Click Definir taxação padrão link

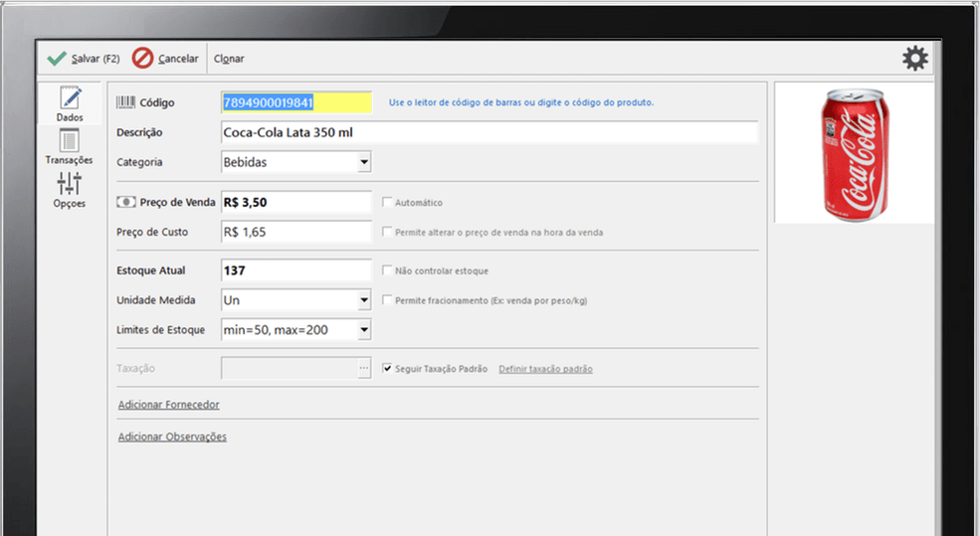(x=545, y=369)
